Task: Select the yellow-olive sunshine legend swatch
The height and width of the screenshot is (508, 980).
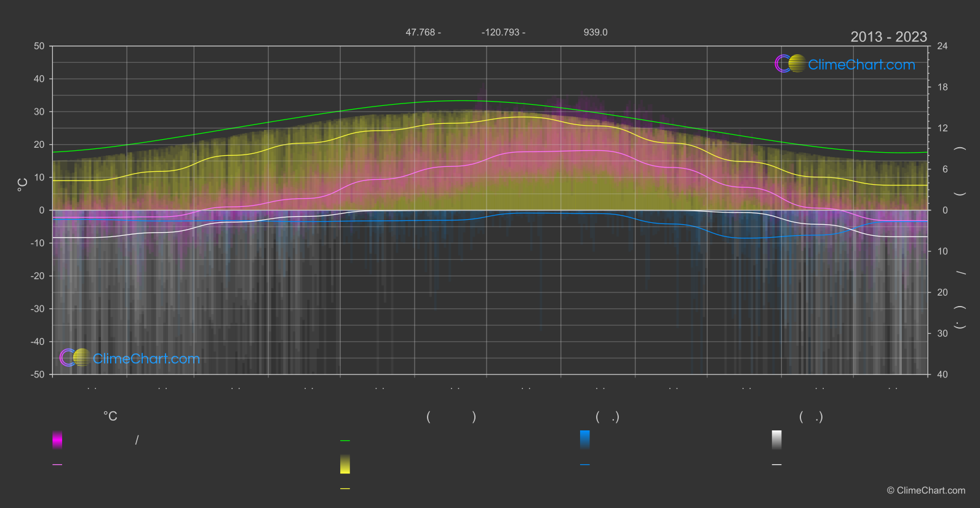Action: click(x=345, y=464)
